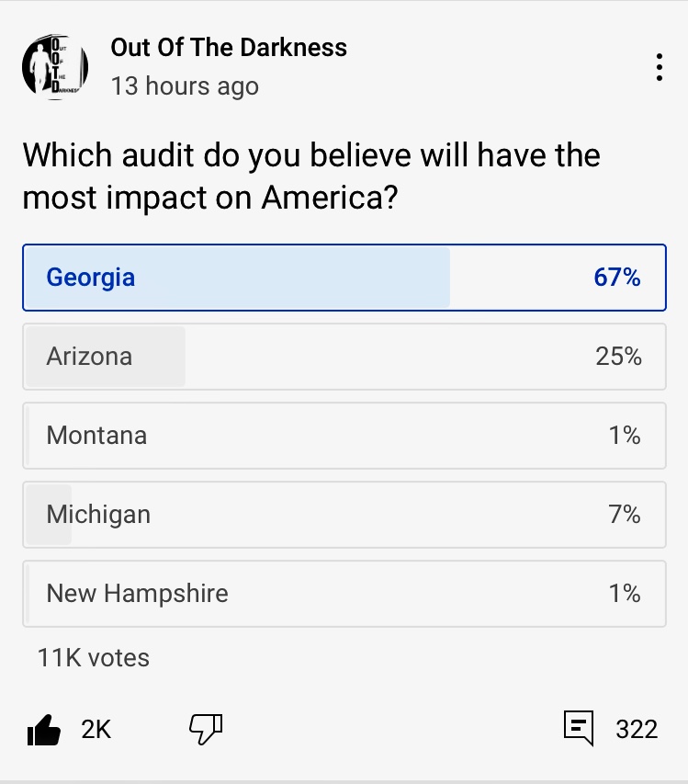This screenshot has height=784, width=688.
Task: Like the post with thumbs-up icon
Action: [x=44, y=730]
